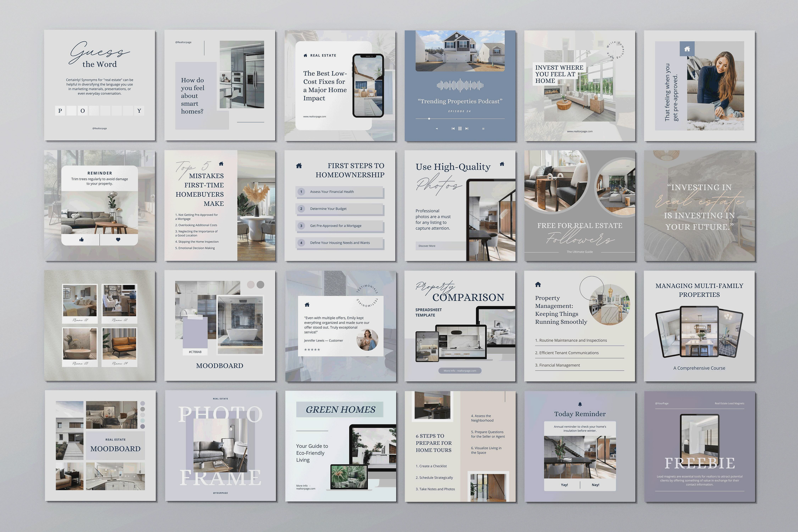Click the letter P tile in Guess the Word
This screenshot has height=532, width=798.
[60, 111]
